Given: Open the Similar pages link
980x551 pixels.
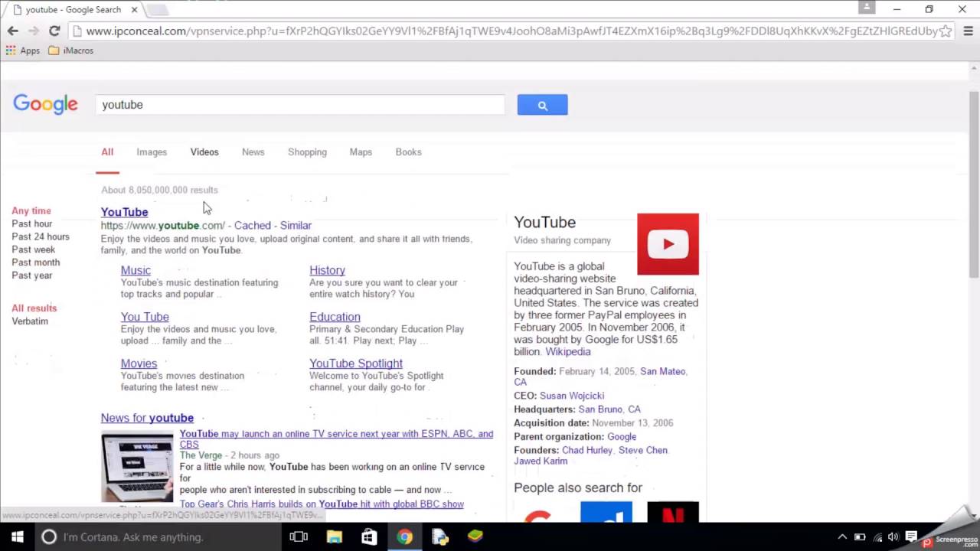Looking at the screenshot, I should (x=296, y=225).
